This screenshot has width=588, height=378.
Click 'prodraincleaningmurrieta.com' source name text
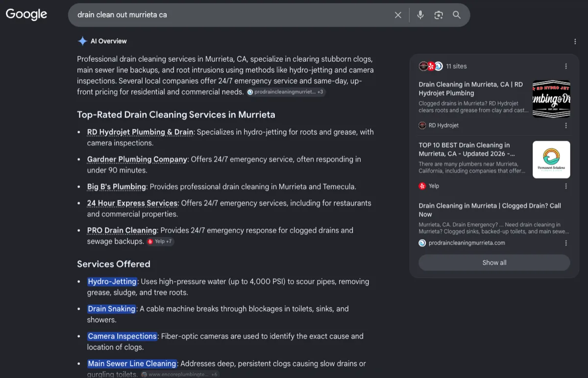(466, 243)
